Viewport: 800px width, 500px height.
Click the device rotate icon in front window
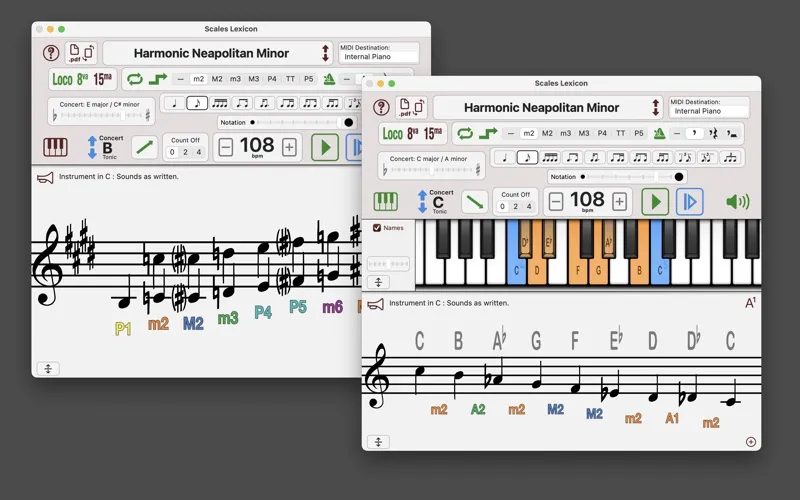[x=418, y=107]
